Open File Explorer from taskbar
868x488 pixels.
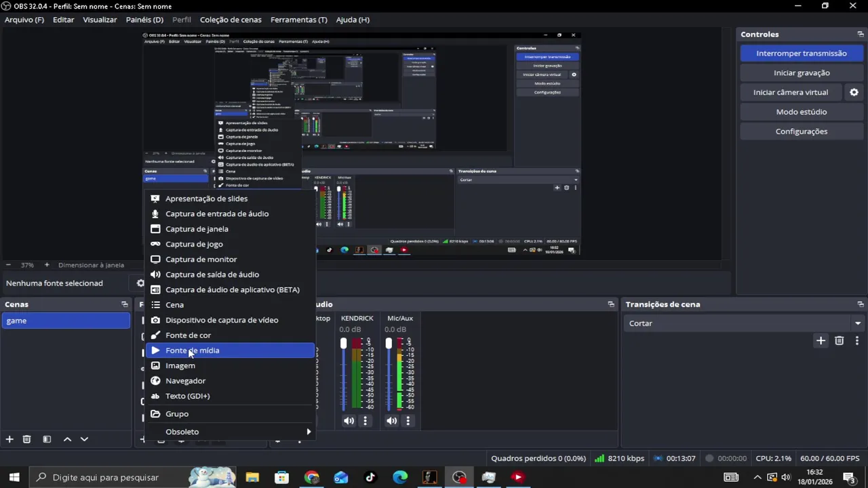tap(252, 477)
